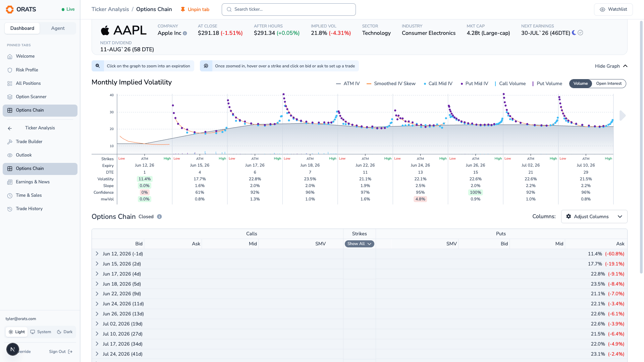Click the gear icon in Adjust Columns

569,217
